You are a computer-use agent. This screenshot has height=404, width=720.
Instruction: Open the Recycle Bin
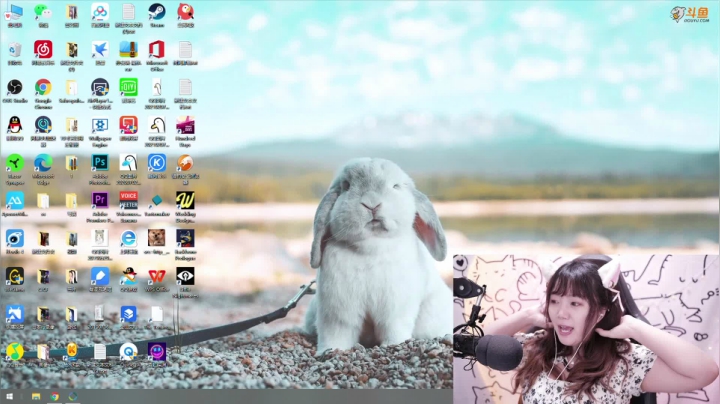tap(14, 50)
